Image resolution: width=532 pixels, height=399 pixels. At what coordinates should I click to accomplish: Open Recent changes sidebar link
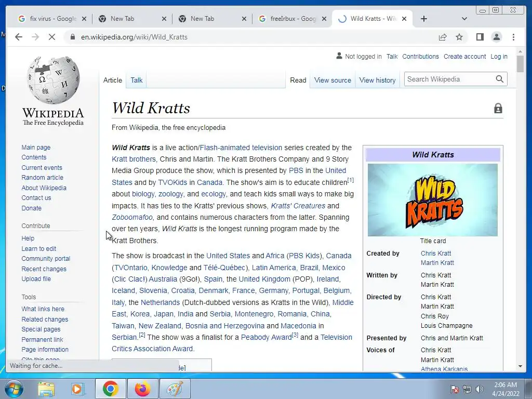coord(44,269)
